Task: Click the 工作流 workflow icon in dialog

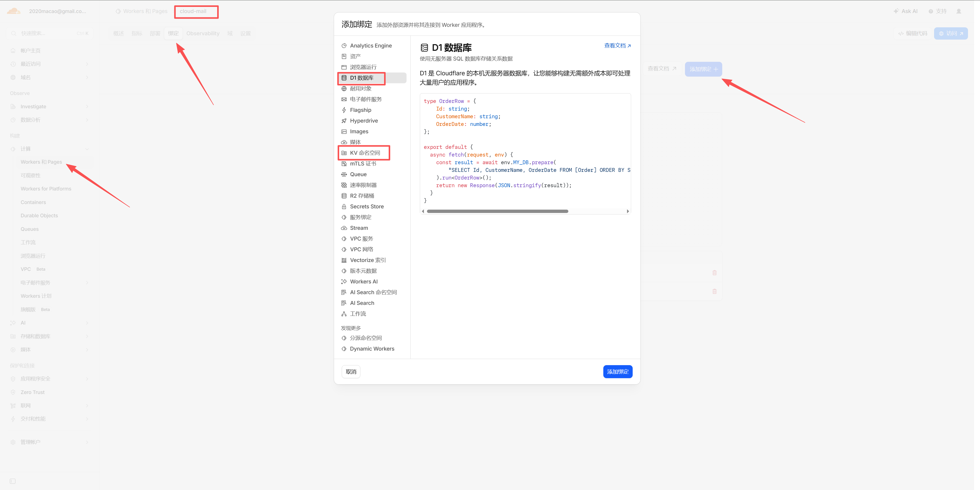Action: click(344, 314)
